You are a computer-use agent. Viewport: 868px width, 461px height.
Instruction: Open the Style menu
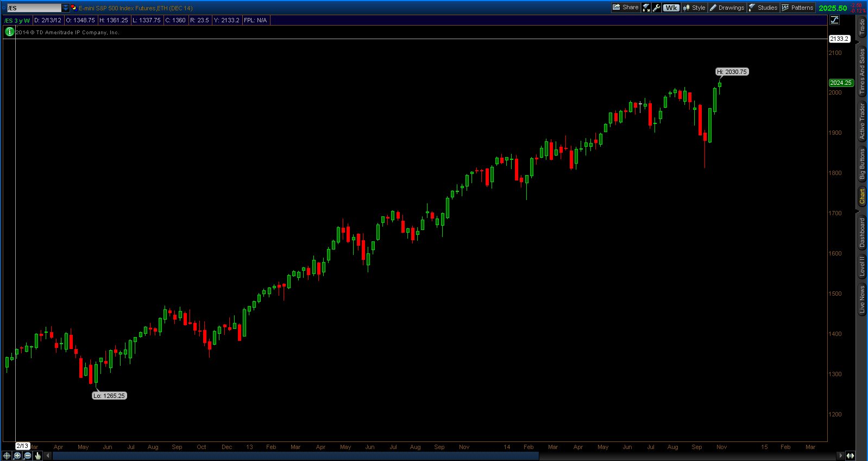(x=694, y=8)
